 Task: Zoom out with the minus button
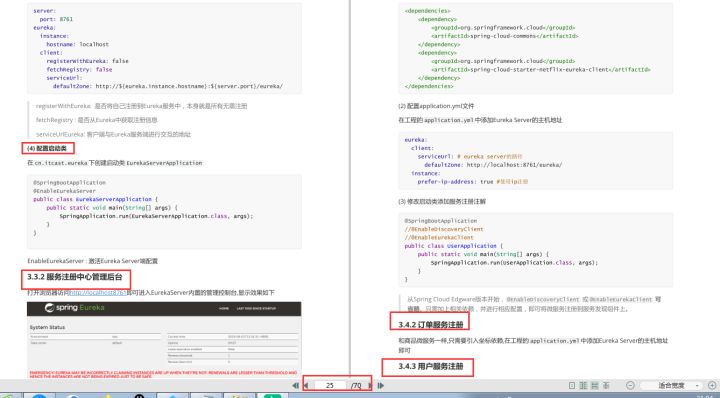tap(630, 386)
